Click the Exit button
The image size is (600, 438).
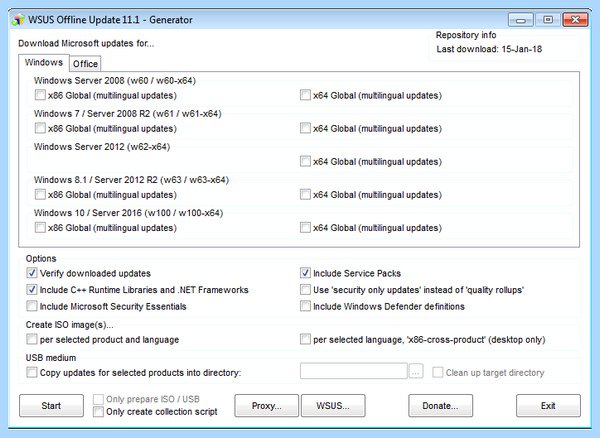(x=548, y=405)
